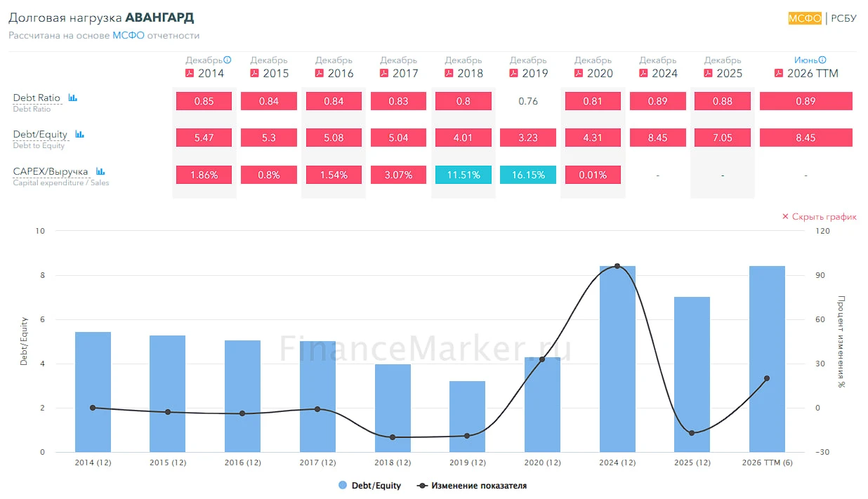Hide the chart with Скрыть график
Viewport: 868px width, 499px height.
819,217
